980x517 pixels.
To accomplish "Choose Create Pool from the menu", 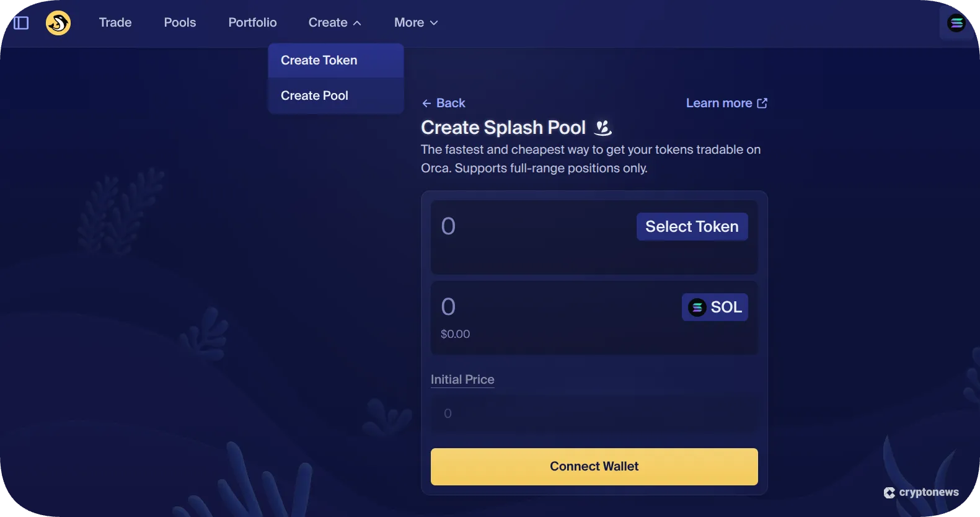I will [314, 95].
